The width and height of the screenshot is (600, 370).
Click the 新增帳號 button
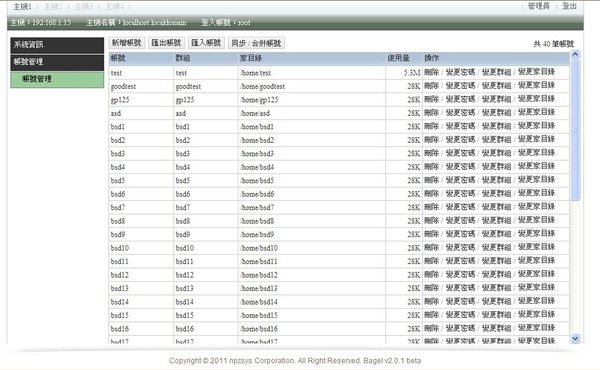tap(127, 43)
